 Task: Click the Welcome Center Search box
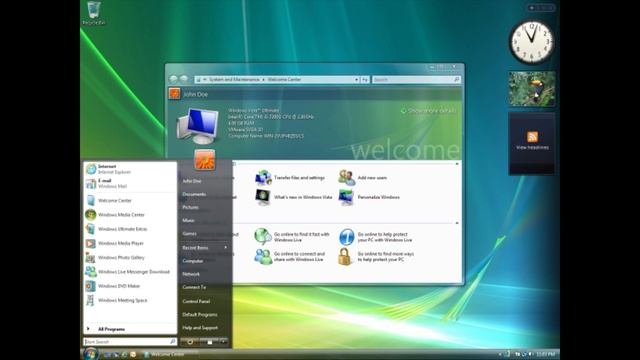[x=416, y=80]
